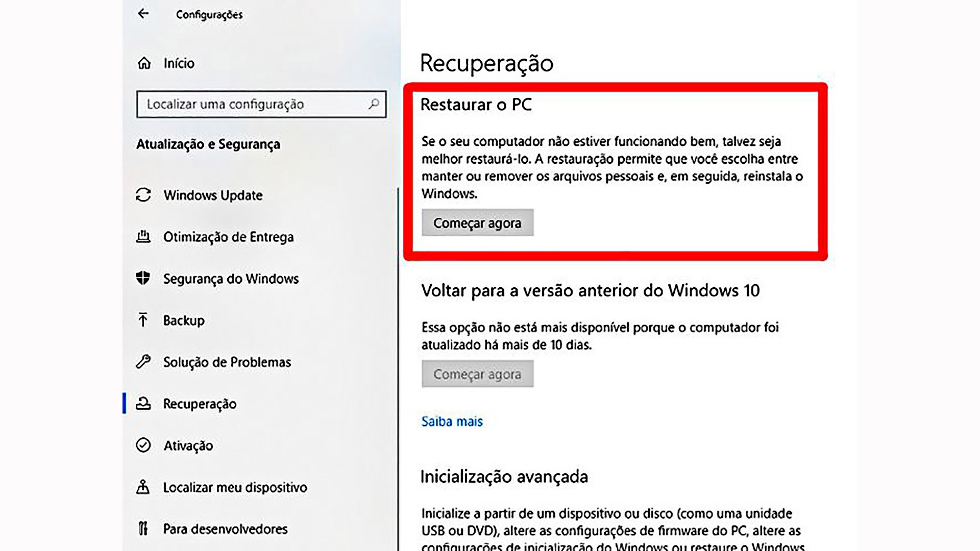Click the Windows Update sync icon
The image size is (980, 551).
tap(143, 195)
